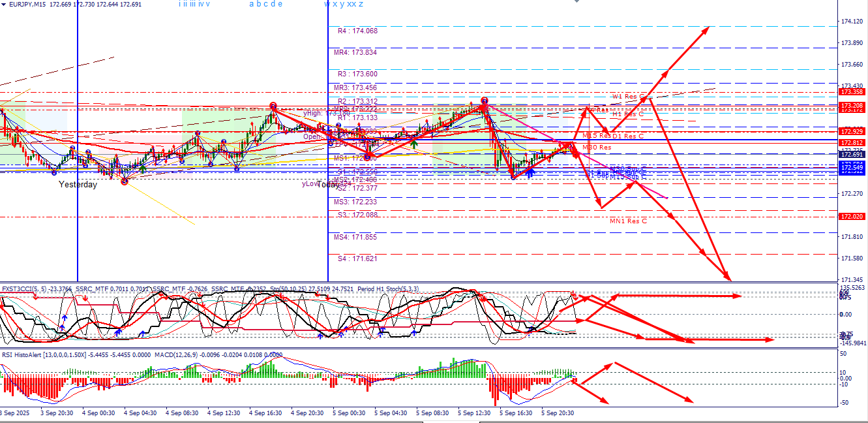This screenshot has height=423, width=868.
Task: Click 171.810 on the price scale
Action: point(852,236)
